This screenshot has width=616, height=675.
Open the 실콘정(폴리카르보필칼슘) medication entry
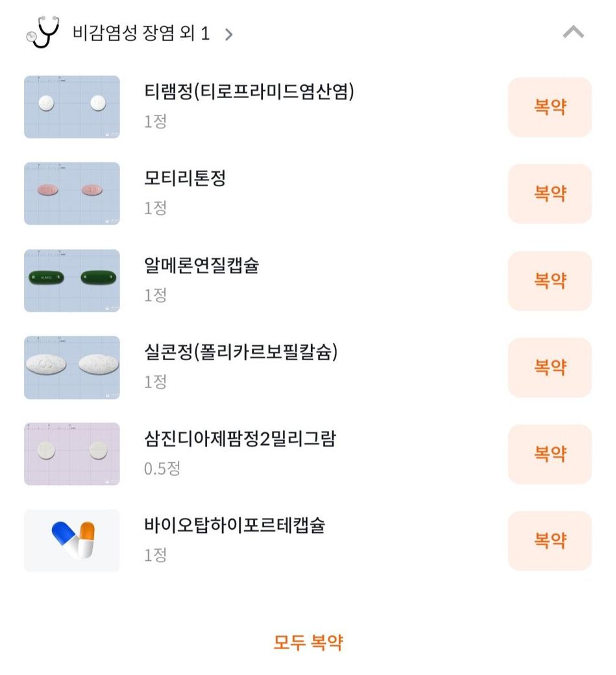click(x=241, y=352)
